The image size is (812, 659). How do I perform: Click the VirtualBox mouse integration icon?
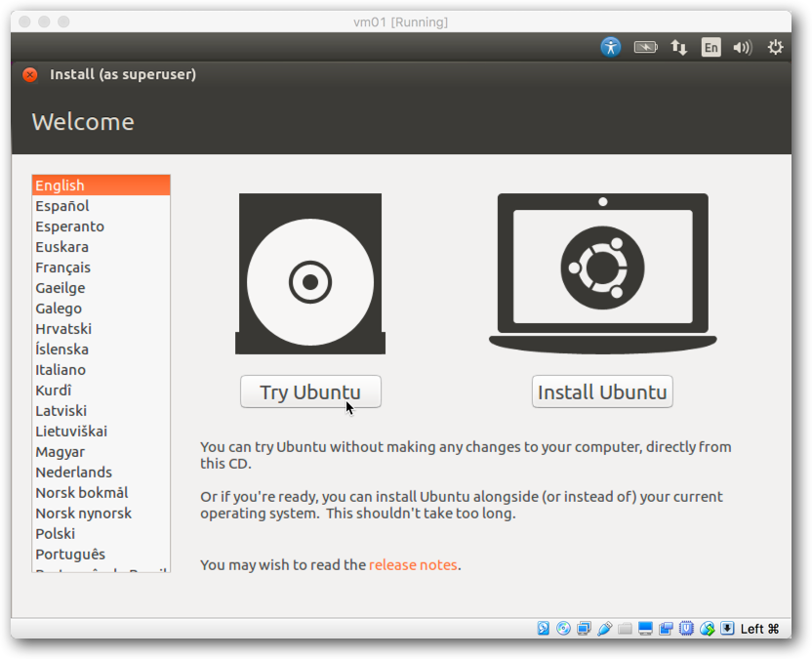tap(707, 629)
